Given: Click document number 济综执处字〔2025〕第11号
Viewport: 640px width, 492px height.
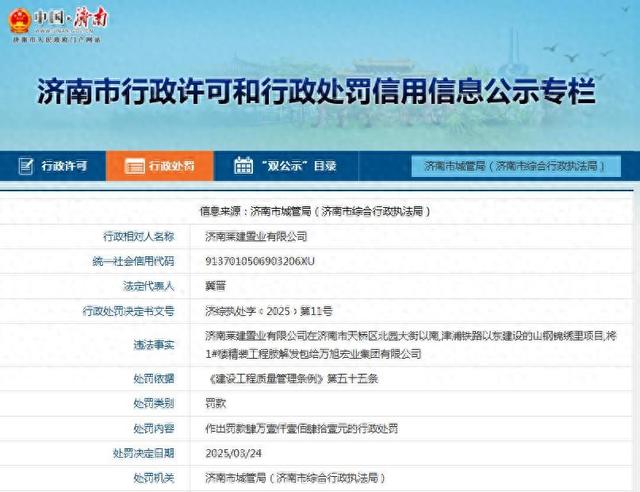Looking at the screenshot, I should (269, 311).
